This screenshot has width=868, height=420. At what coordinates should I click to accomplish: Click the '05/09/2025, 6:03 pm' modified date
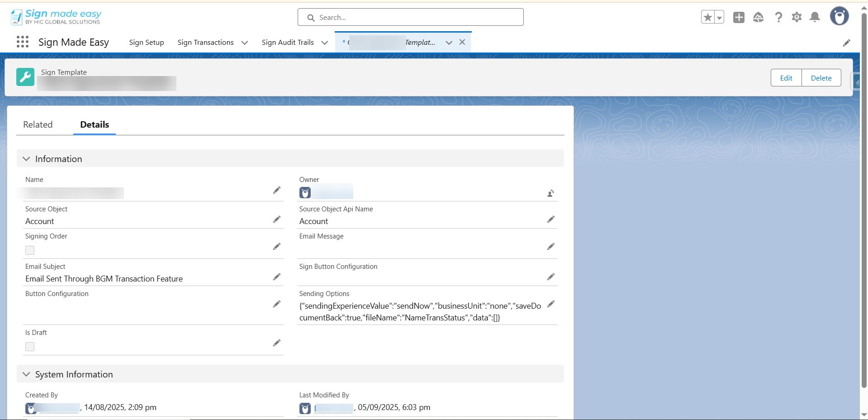(x=394, y=407)
